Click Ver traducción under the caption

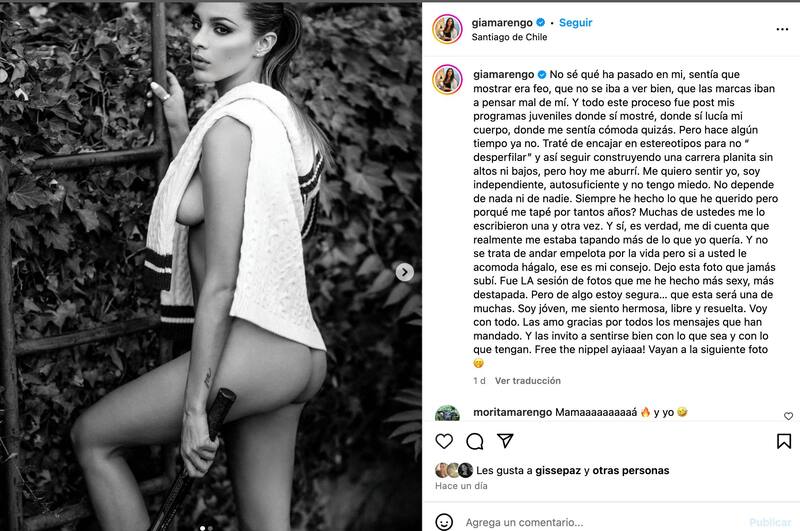tap(528, 381)
